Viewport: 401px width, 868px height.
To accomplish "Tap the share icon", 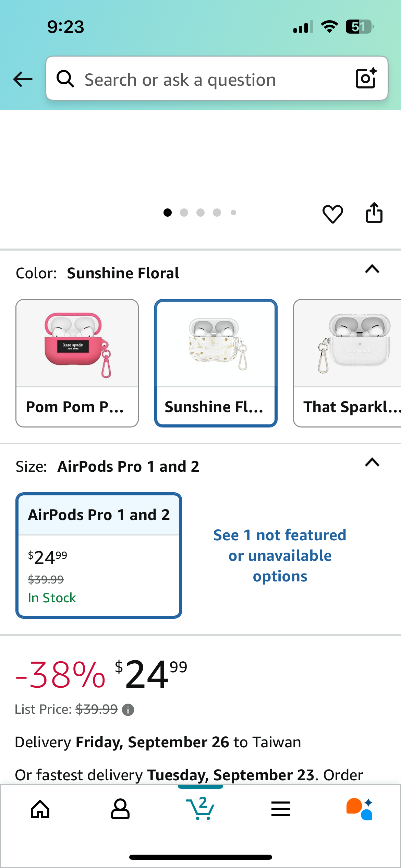I will click(374, 213).
